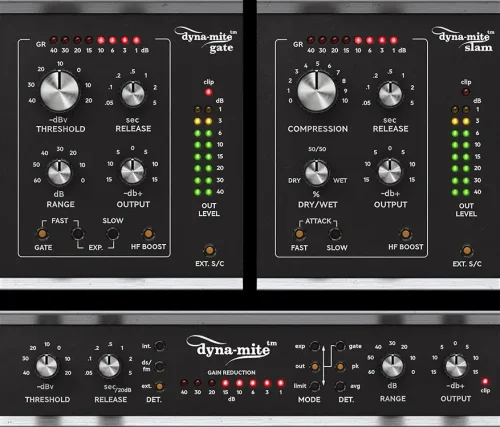Click the MODE label on bottom unit
Viewport: 500px width, 427px height.
tap(309, 399)
